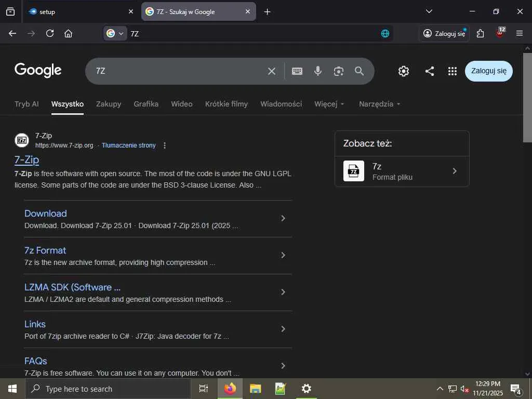Open the Links sitelink
The image size is (532, 399).
pyautogui.click(x=35, y=324)
